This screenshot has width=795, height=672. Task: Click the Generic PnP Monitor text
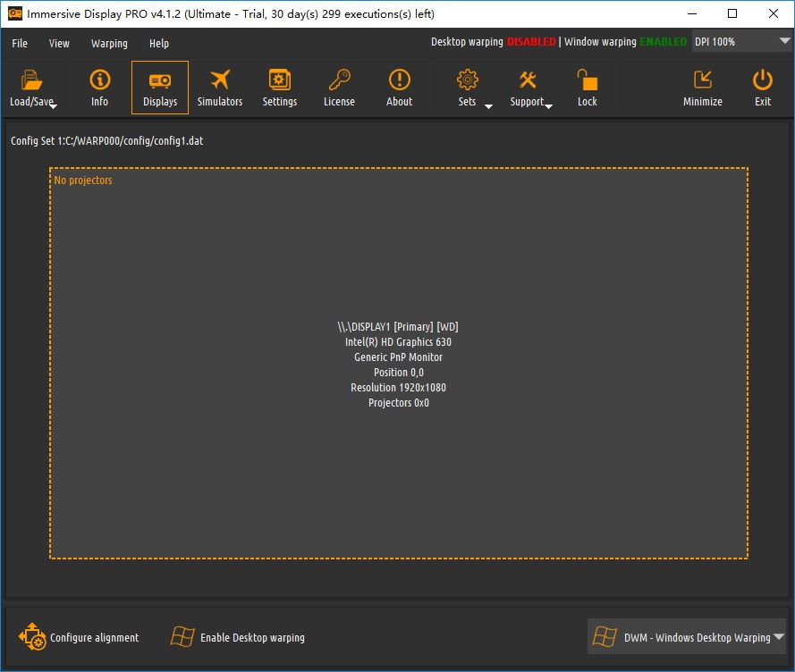[399, 357]
